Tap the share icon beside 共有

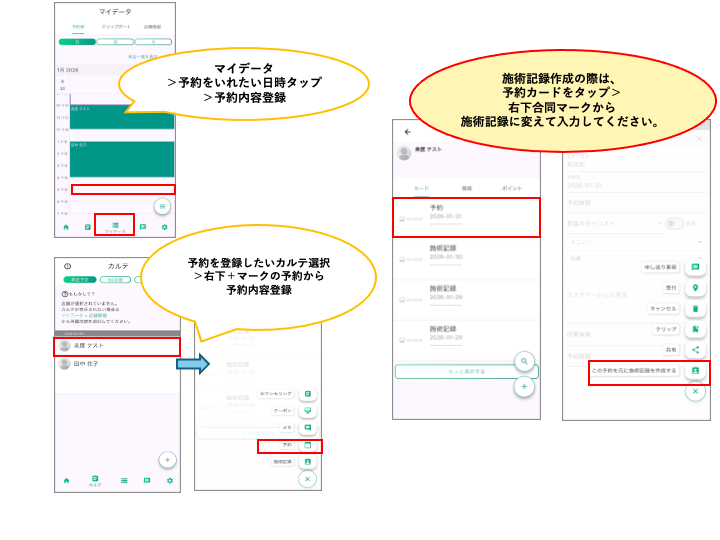click(695, 350)
